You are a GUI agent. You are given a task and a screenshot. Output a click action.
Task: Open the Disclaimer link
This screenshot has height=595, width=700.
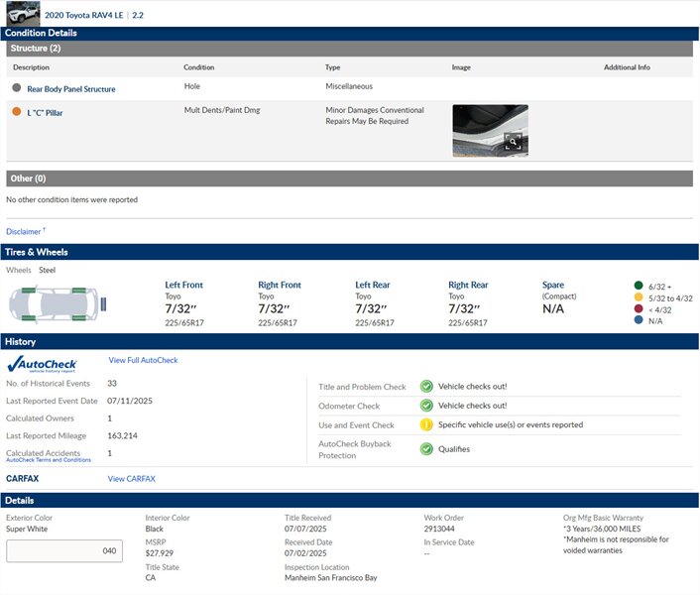24,232
